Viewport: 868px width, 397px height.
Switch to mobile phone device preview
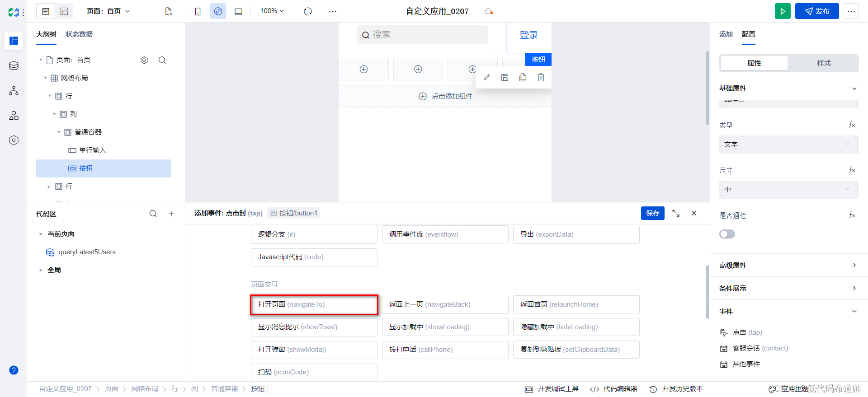(x=198, y=11)
